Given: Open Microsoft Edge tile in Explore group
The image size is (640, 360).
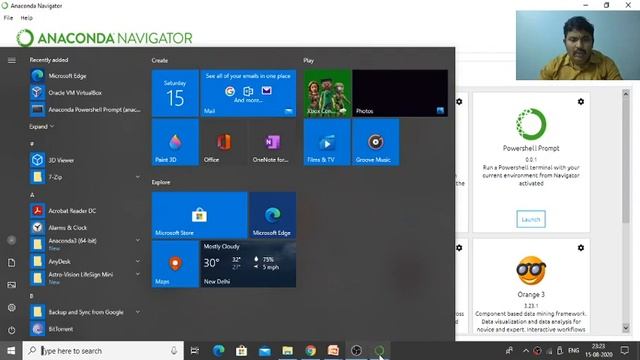Looking at the screenshot, I should point(272,215).
